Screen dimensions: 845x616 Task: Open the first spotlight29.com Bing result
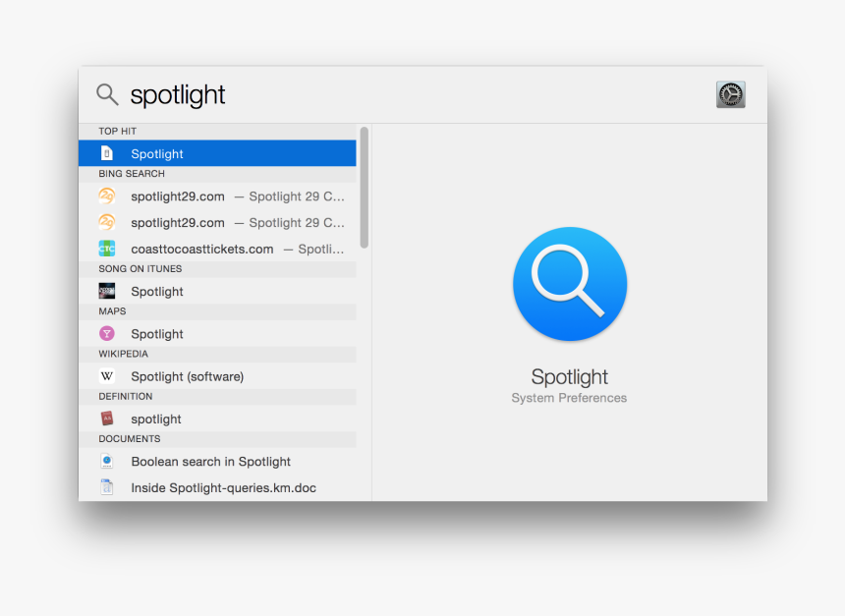(178, 196)
